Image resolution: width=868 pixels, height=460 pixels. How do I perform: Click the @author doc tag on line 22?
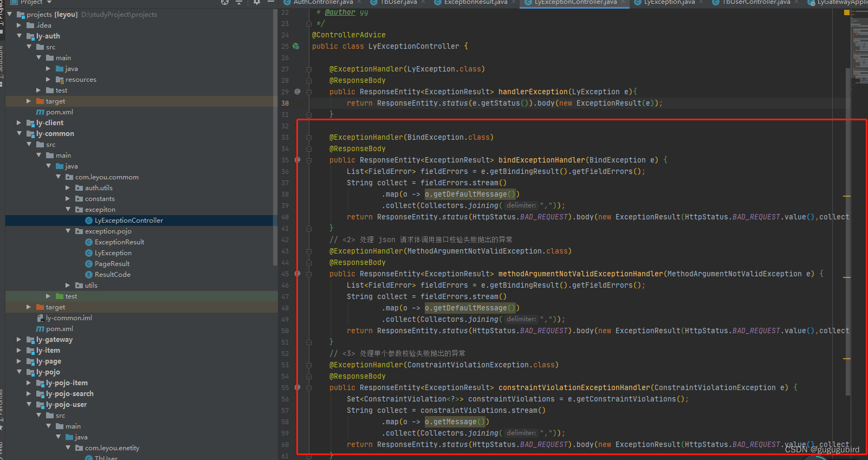tap(340, 12)
